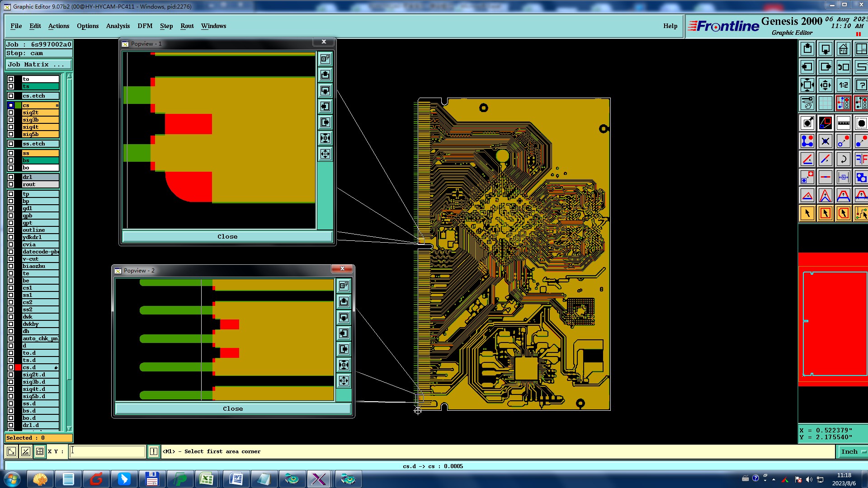This screenshot has height=488, width=868.
Task: Close Popview 1 with Close button
Action: click(x=227, y=236)
